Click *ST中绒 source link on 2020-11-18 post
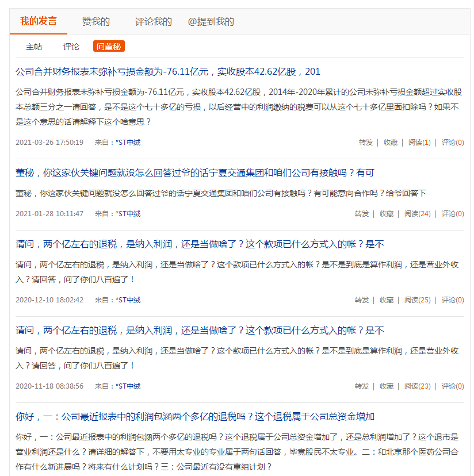This screenshot has height=476, width=474. [128, 386]
